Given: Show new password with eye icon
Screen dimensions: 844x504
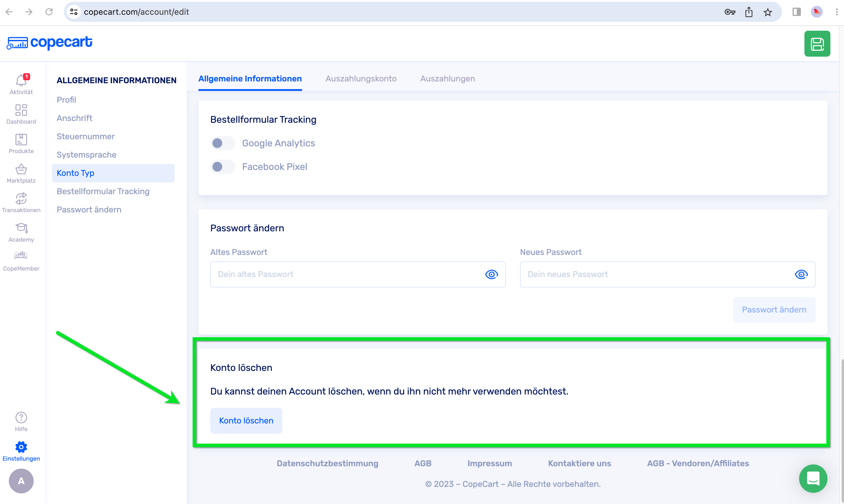Looking at the screenshot, I should 801,274.
